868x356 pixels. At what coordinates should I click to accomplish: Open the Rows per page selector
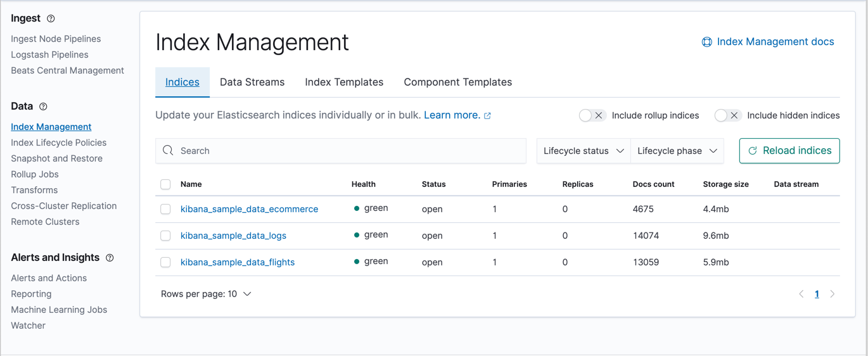[x=206, y=294]
